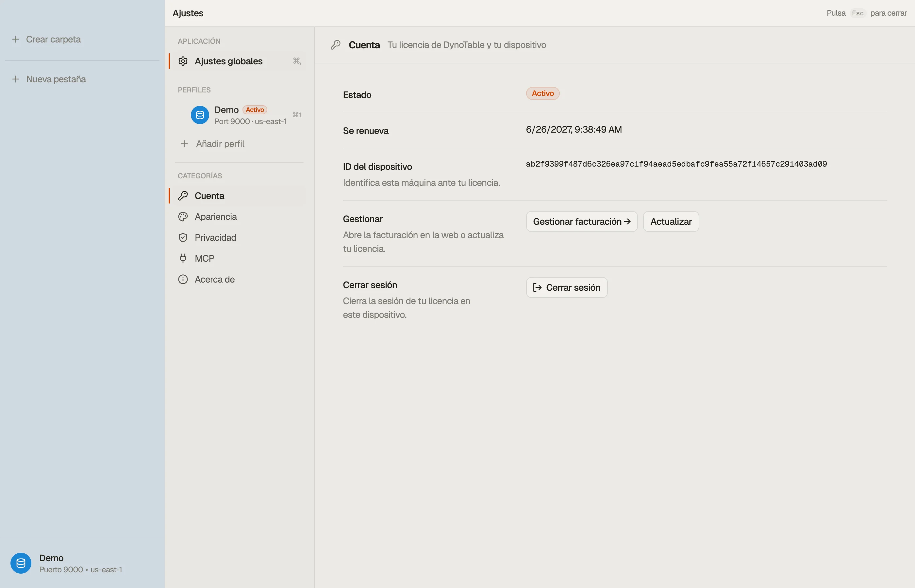Viewport: 915px width, 588px height.
Task: Click the info icon for Acerca de
Action: (x=183, y=280)
